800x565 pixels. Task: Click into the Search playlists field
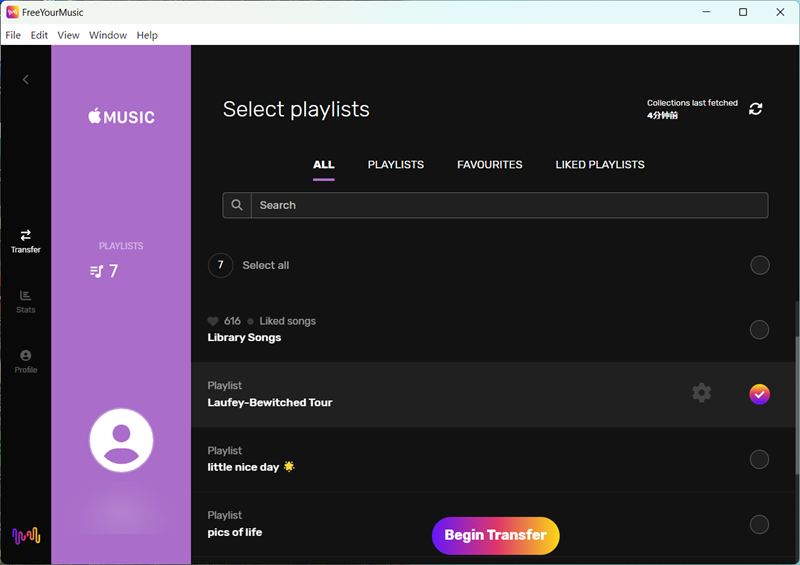click(509, 205)
